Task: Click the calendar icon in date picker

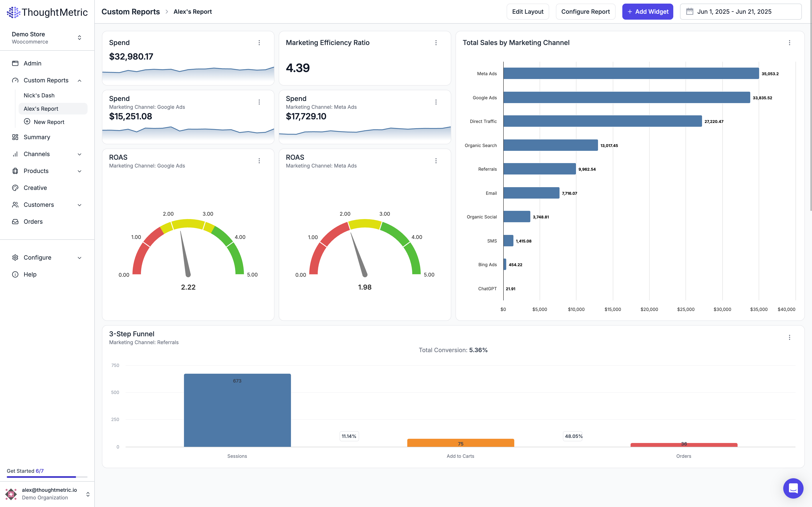Action: pyautogui.click(x=690, y=12)
